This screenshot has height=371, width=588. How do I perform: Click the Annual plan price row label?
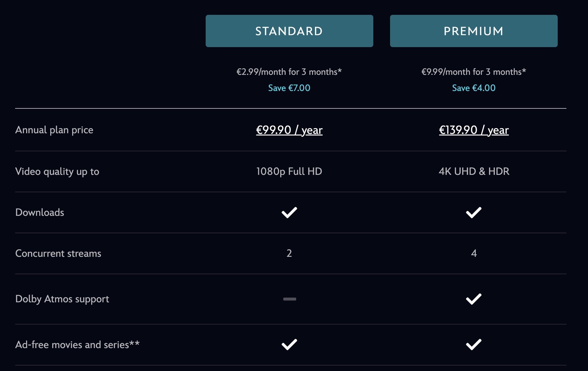(x=54, y=130)
